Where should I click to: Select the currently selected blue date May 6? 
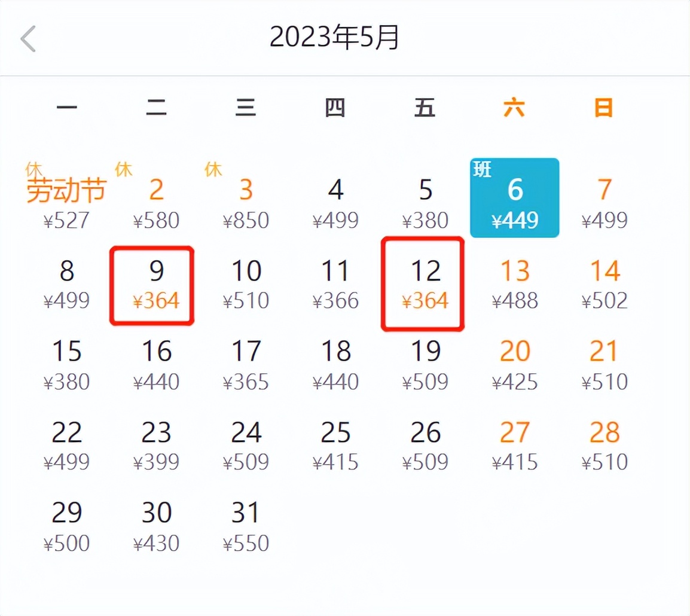coord(515,197)
